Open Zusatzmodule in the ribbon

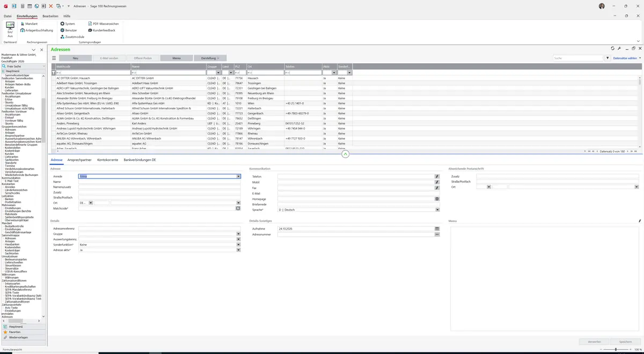(72, 37)
